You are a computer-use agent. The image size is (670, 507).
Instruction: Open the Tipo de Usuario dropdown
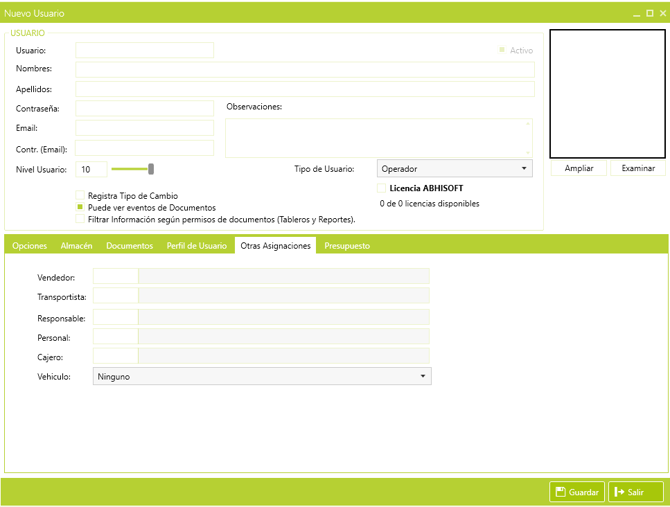coord(455,169)
